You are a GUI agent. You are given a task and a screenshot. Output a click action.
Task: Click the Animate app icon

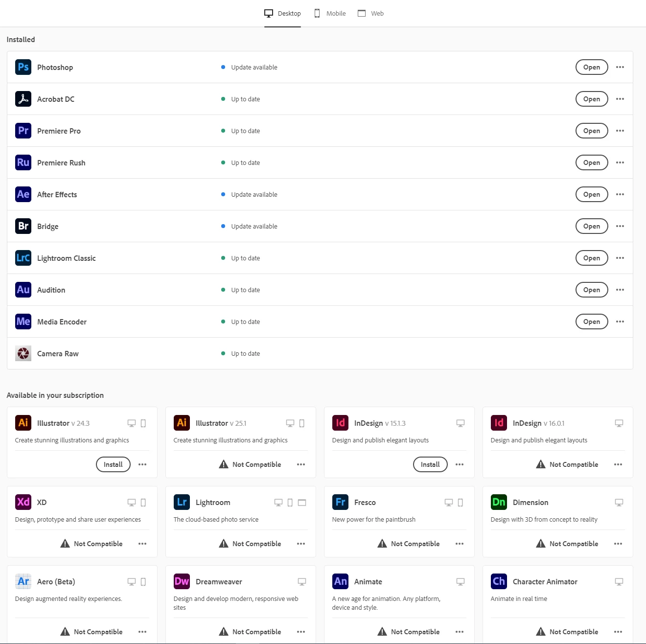(x=340, y=581)
